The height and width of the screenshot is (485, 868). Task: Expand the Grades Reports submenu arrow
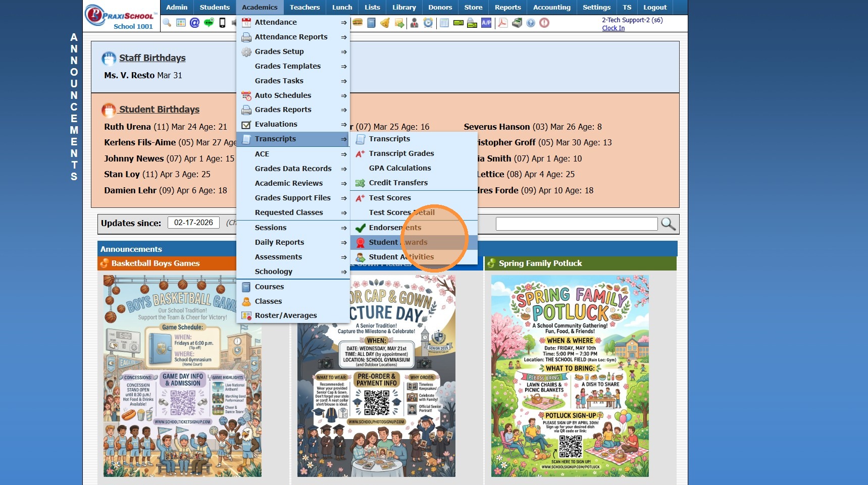(x=343, y=110)
